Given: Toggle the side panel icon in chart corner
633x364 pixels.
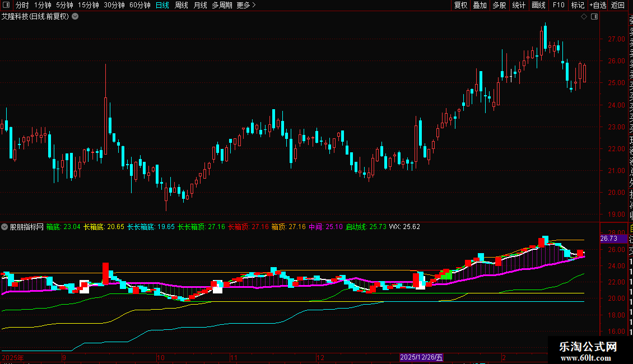Looking at the screenshot, I should click(x=594, y=17).
